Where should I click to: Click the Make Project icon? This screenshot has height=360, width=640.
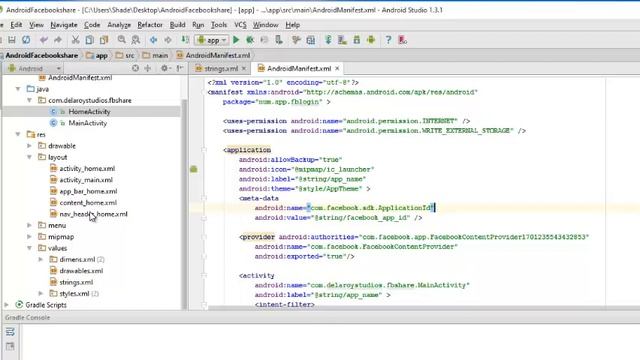[x=185, y=40]
